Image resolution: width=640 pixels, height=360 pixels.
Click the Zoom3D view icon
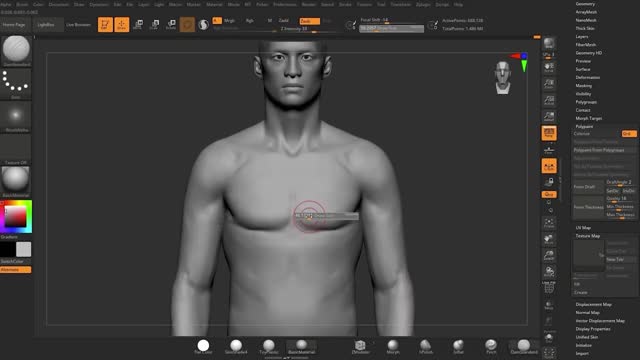(549, 256)
